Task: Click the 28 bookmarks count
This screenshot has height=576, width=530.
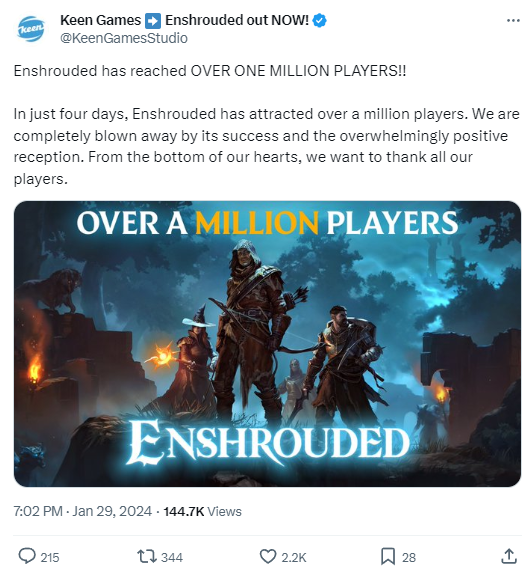Action: click(x=409, y=557)
